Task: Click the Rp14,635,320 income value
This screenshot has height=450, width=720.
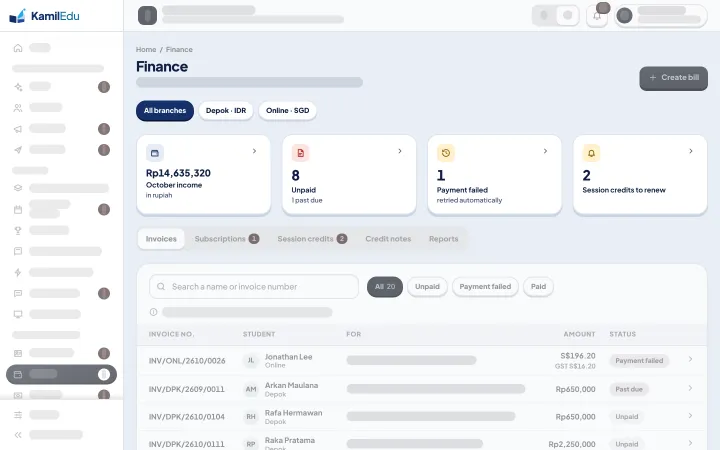Action: [178, 173]
